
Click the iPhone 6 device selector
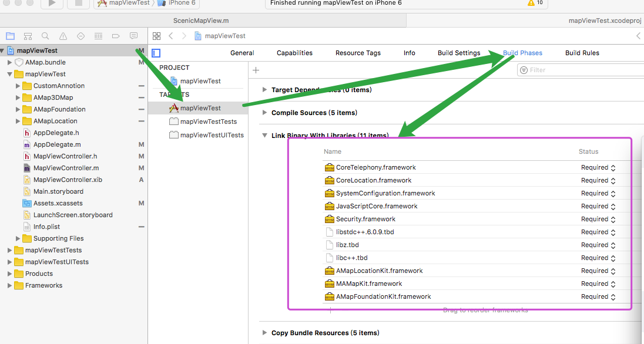click(177, 4)
